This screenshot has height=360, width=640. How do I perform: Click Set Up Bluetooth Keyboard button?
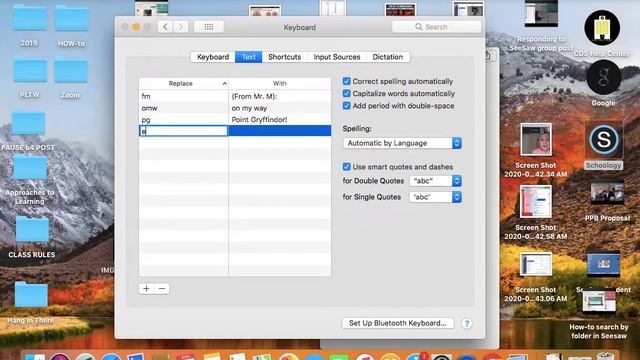point(398,323)
